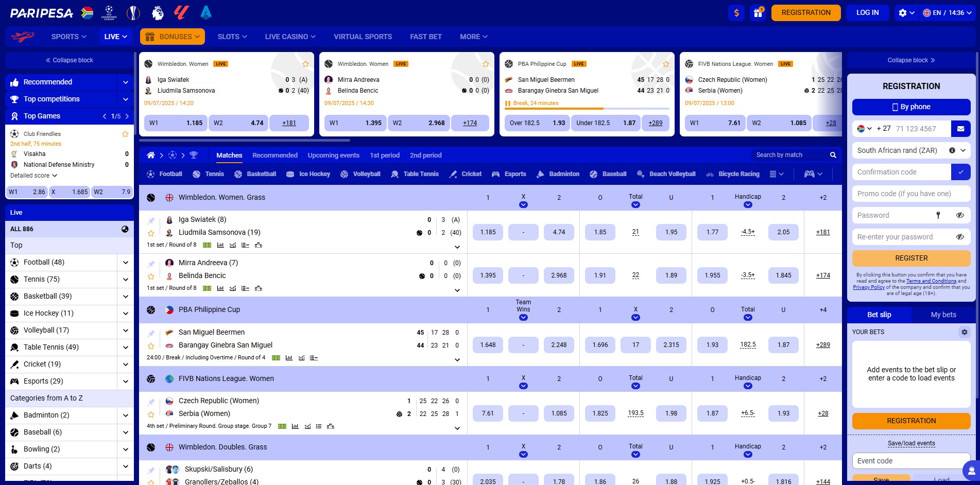The width and height of the screenshot is (980, 485).
Task: Open the settings gear in the header
Action: pos(902,13)
